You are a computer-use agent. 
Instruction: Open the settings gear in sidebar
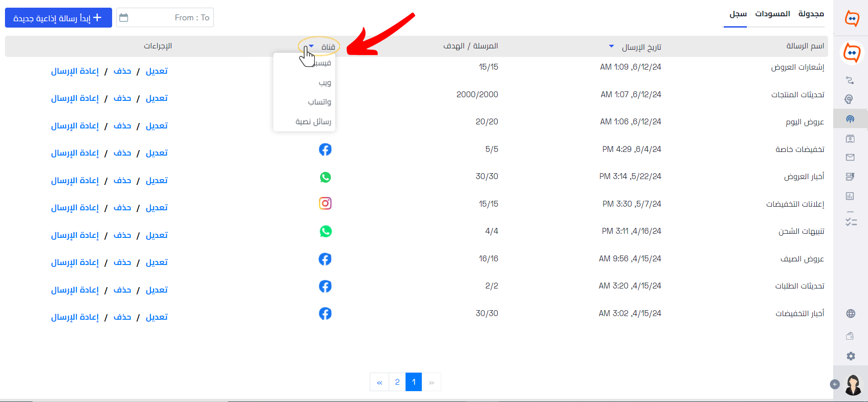(x=851, y=356)
